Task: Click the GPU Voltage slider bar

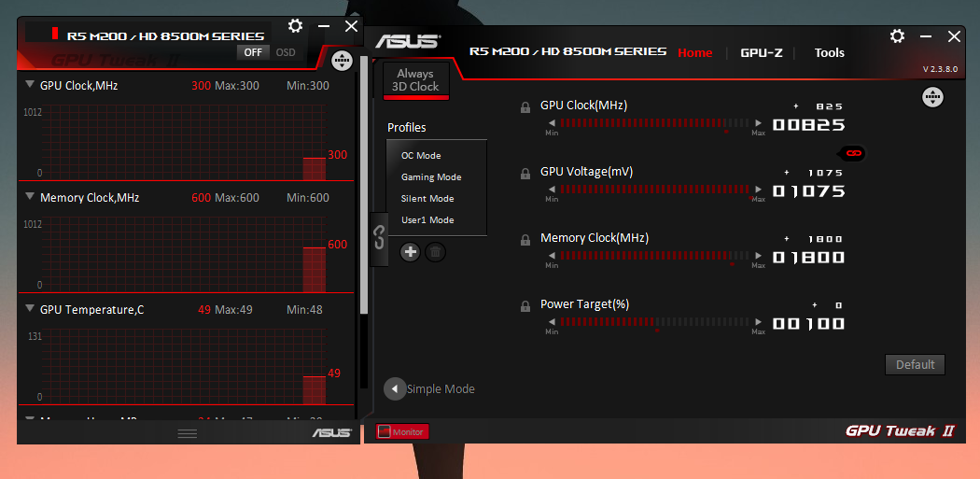Action: (x=654, y=190)
